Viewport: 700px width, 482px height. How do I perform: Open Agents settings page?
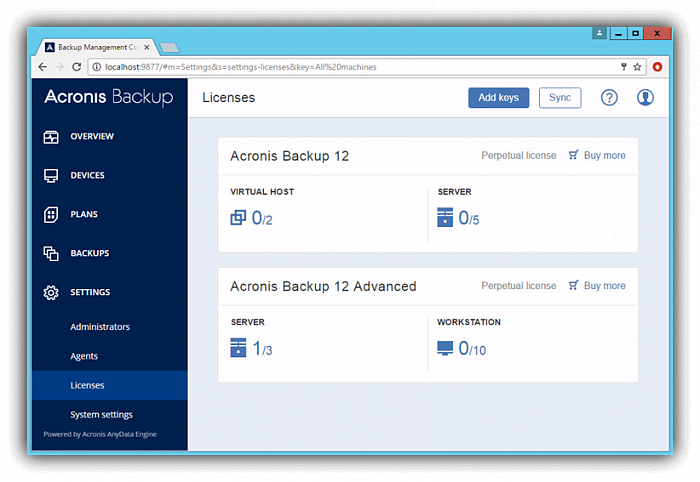coord(84,356)
